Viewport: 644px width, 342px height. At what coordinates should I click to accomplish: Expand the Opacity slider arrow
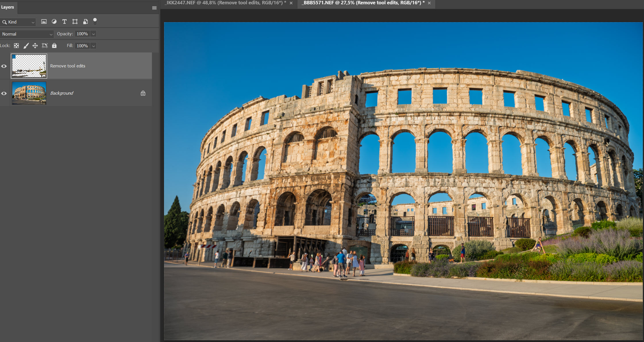pos(93,34)
